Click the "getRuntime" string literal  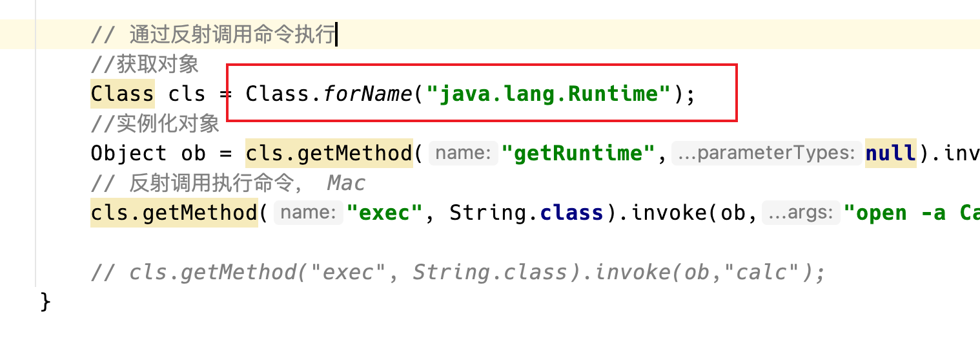[580, 153]
